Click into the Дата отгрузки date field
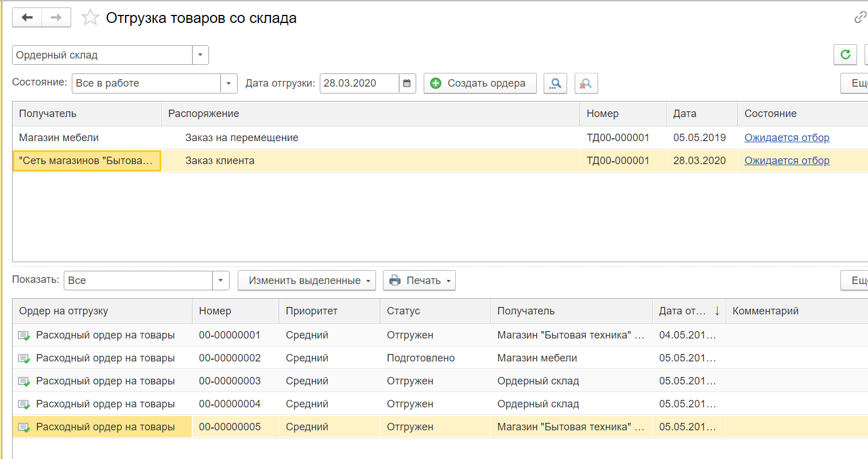 click(359, 83)
